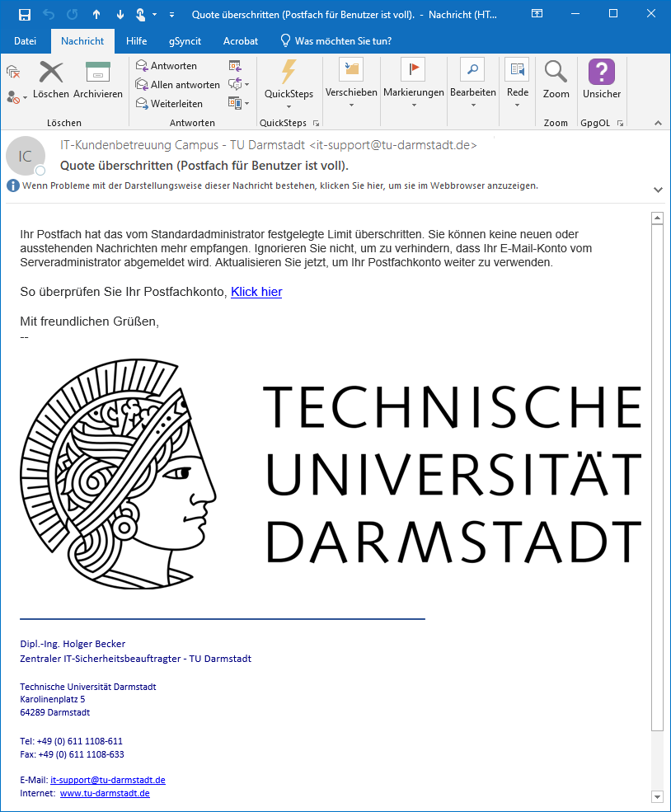Click phone number 'Tel: +49 (0) 611 1108-611'

(x=72, y=741)
